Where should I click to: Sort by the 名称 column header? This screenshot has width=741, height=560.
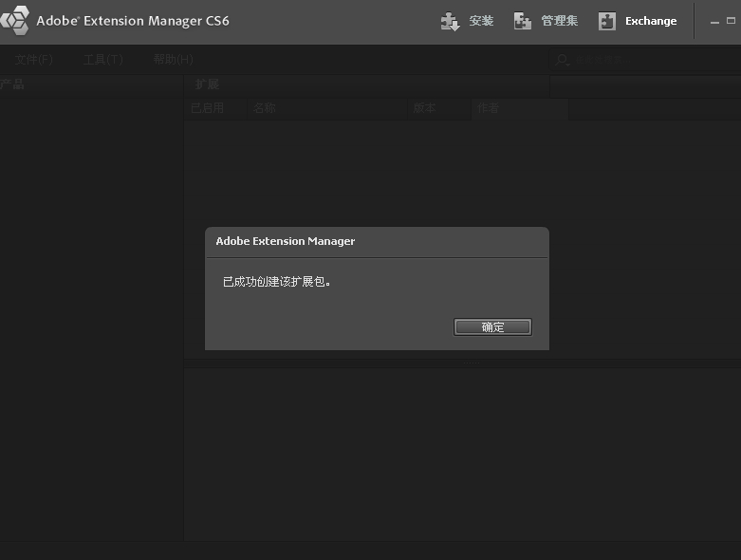(x=327, y=108)
